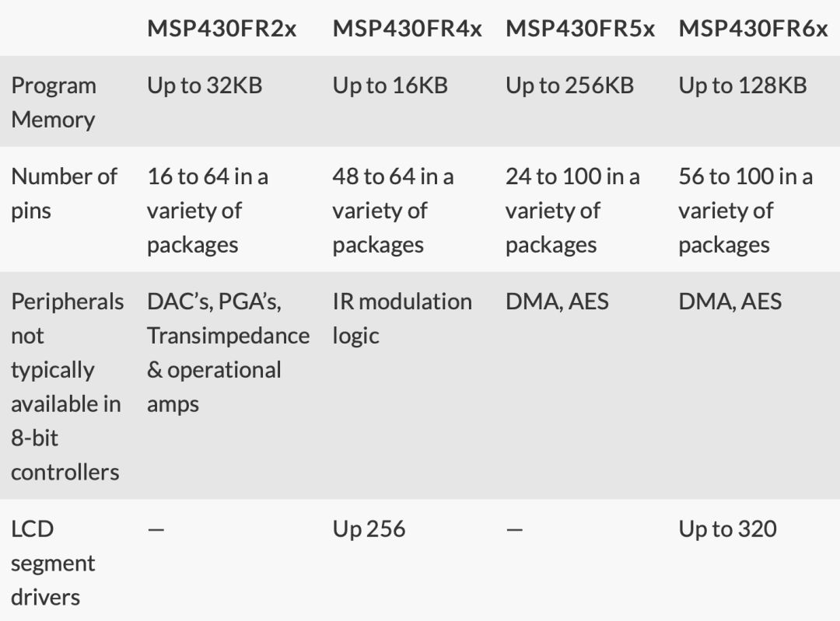Click the DAC's, PGA's, Transimpedance cell
Viewport: 840px width, 621px height.
pyautogui.click(x=227, y=352)
